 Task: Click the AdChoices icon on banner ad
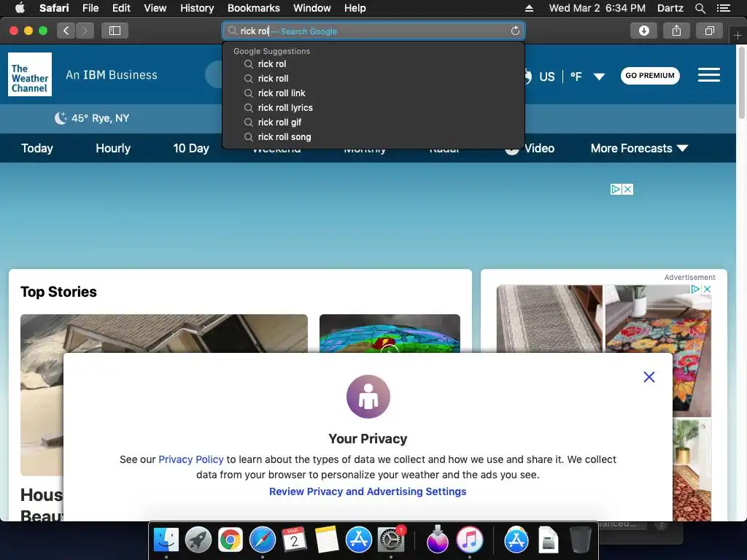click(616, 189)
